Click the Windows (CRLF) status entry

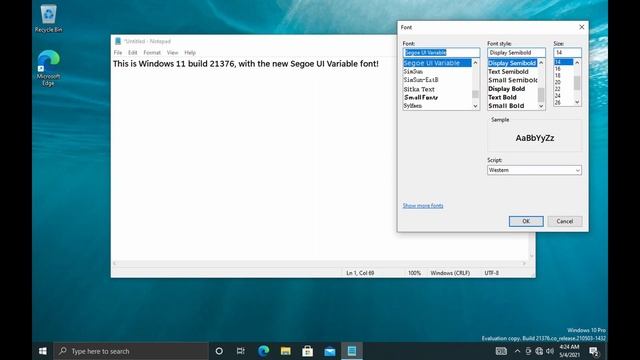[x=450, y=273]
